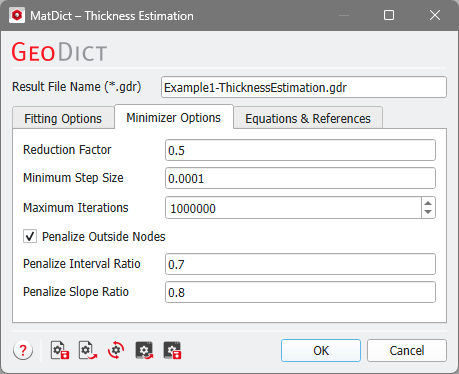Viewport: 459px width, 374px height.
Task: Decrease Maximum Iterations with the down arrow
Action: tap(428, 212)
